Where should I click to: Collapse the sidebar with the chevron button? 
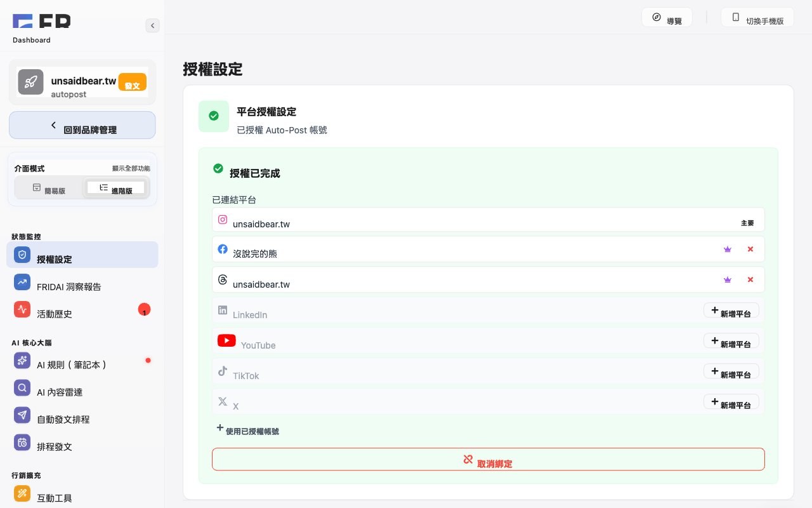click(x=152, y=25)
